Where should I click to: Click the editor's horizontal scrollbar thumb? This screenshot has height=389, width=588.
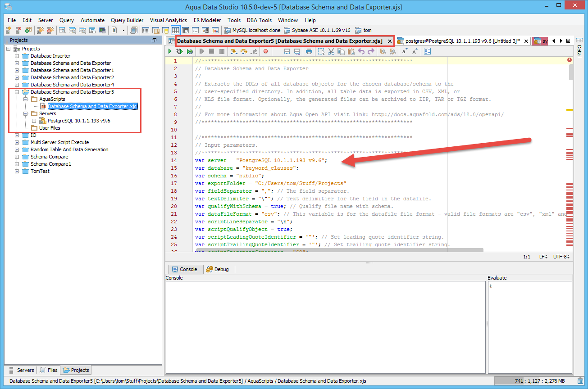[x=339, y=250]
